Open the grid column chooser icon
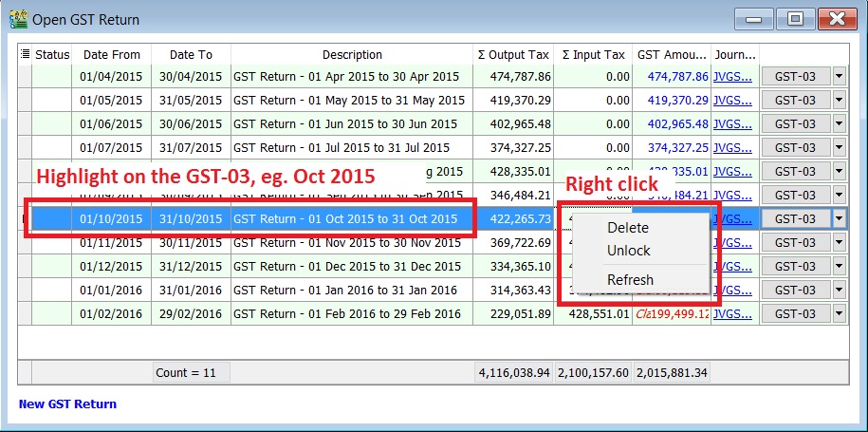The image size is (868, 432). pyautogui.click(x=25, y=54)
